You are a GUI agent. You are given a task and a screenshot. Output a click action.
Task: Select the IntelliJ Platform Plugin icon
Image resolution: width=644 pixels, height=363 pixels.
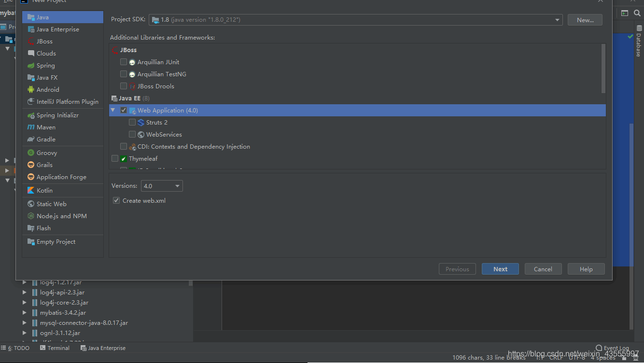pos(31,101)
